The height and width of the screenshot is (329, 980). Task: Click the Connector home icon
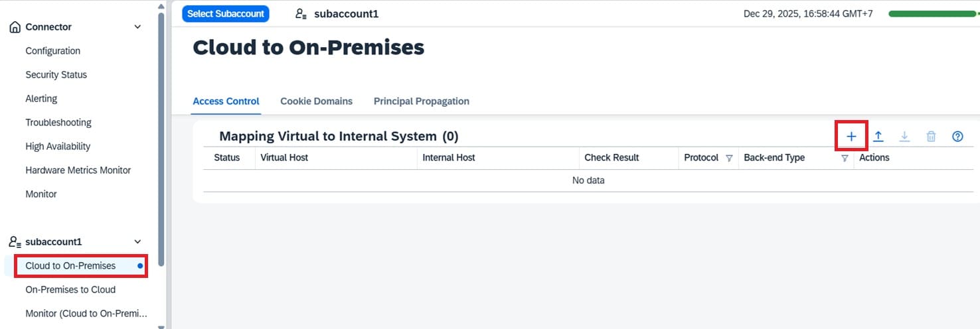click(x=15, y=27)
